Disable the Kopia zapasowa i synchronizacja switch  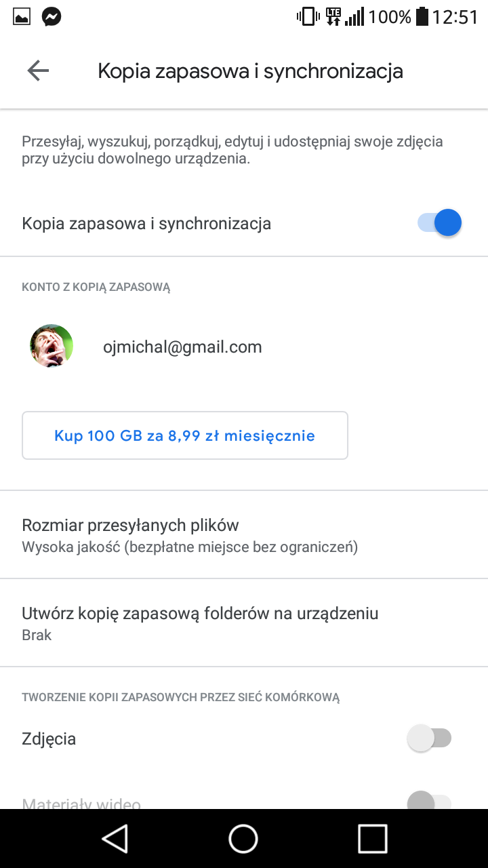point(440,222)
